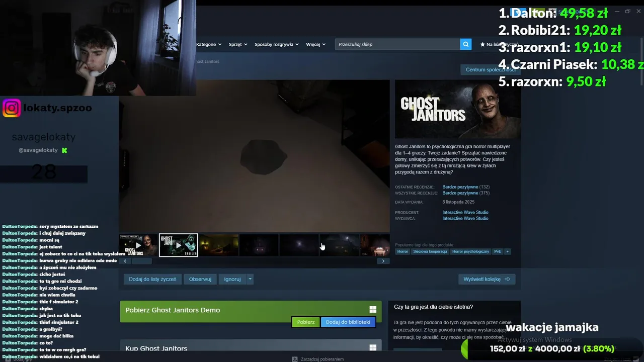Click the main trailer video player
The height and width of the screenshot is (362, 644).
point(254,156)
